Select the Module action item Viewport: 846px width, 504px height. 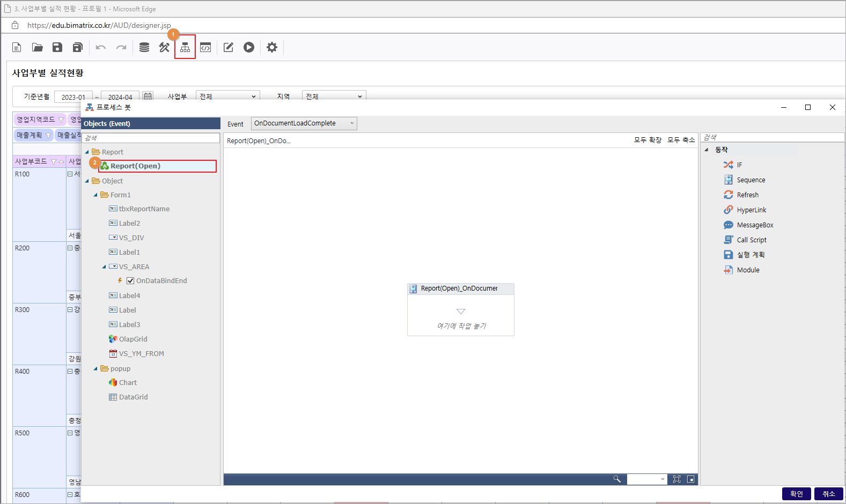click(x=742, y=270)
